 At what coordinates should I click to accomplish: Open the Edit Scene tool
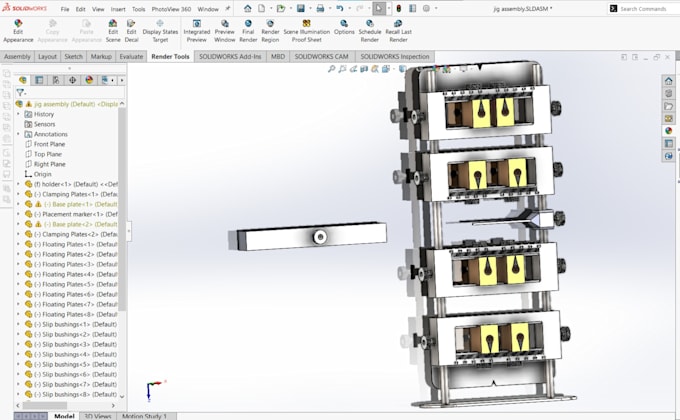click(x=113, y=31)
